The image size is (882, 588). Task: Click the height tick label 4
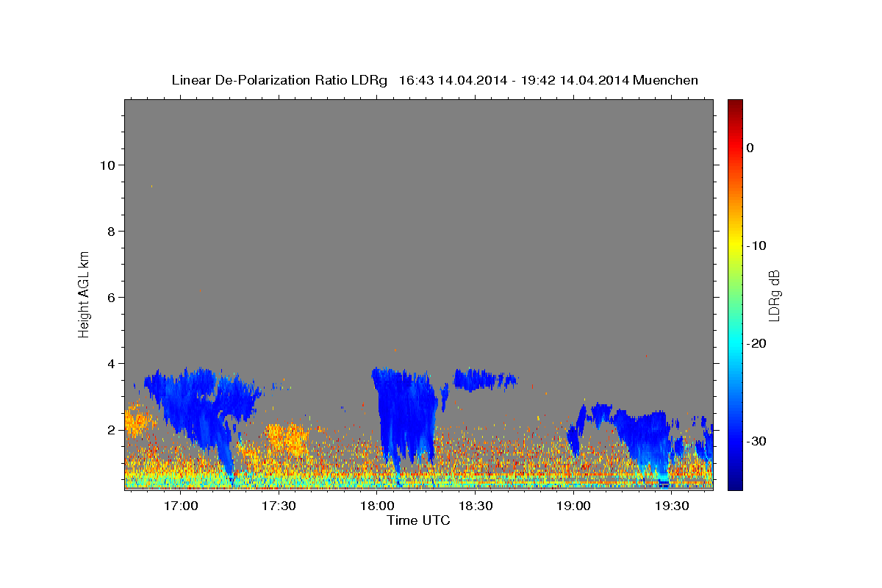tap(112, 363)
